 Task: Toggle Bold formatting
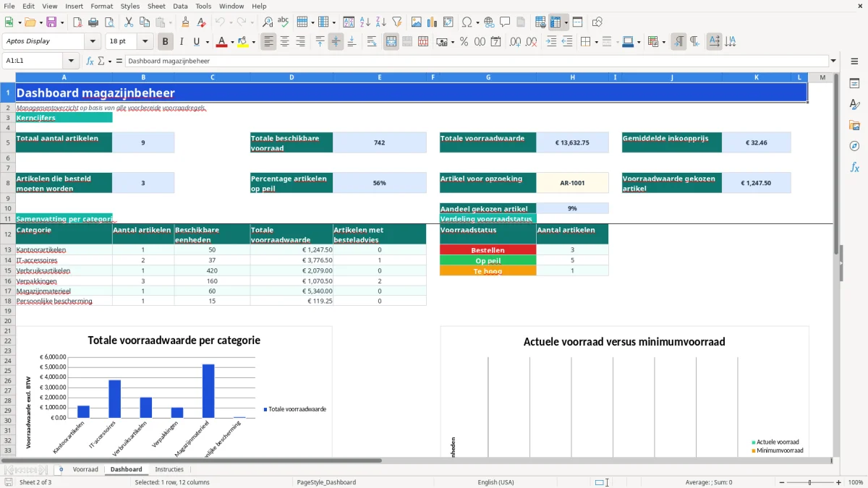coord(166,41)
